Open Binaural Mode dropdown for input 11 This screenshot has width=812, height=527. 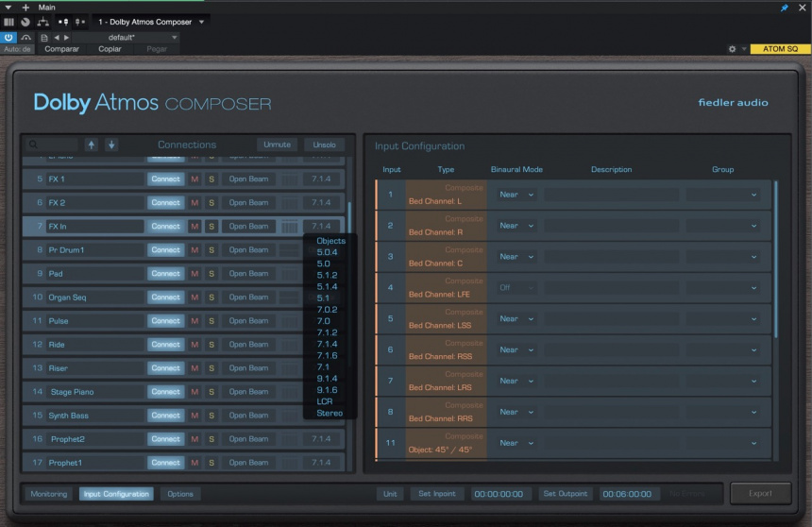[x=516, y=444]
